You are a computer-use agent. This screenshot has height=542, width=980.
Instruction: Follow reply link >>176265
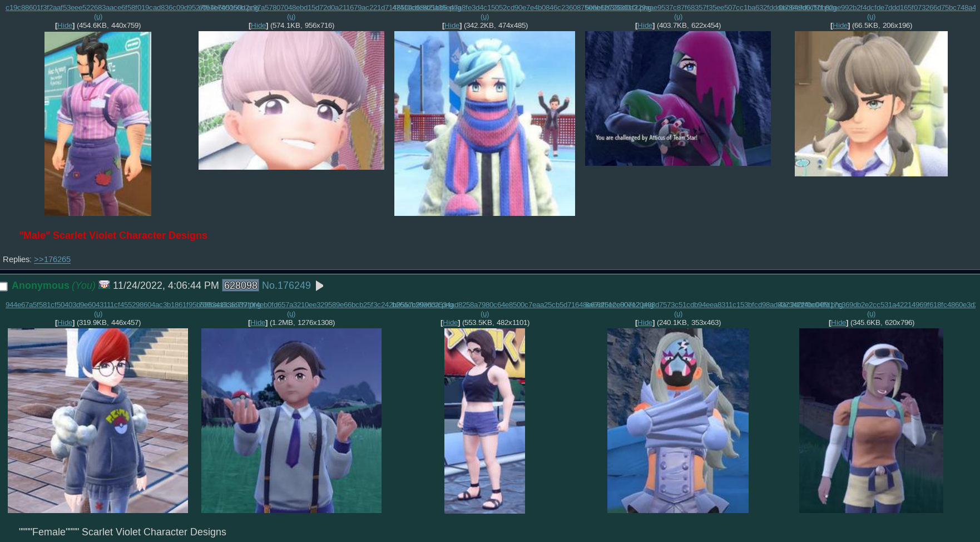(x=52, y=259)
